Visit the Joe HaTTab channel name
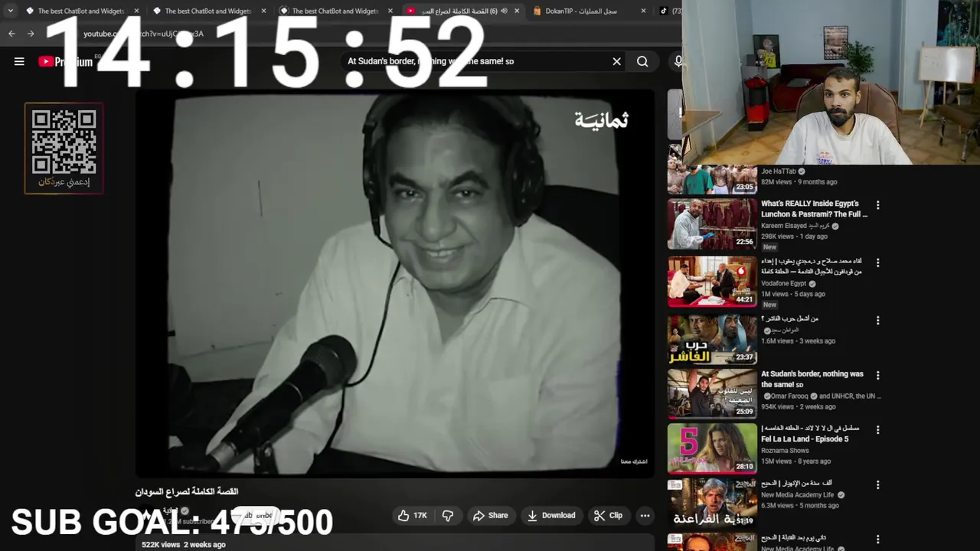This screenshot has height=551, width=980. 779,171
